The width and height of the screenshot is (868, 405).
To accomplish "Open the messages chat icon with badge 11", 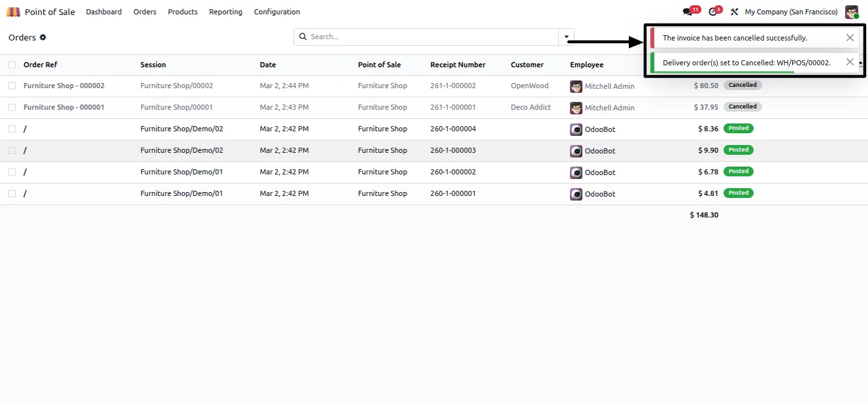I will [688, 12].
